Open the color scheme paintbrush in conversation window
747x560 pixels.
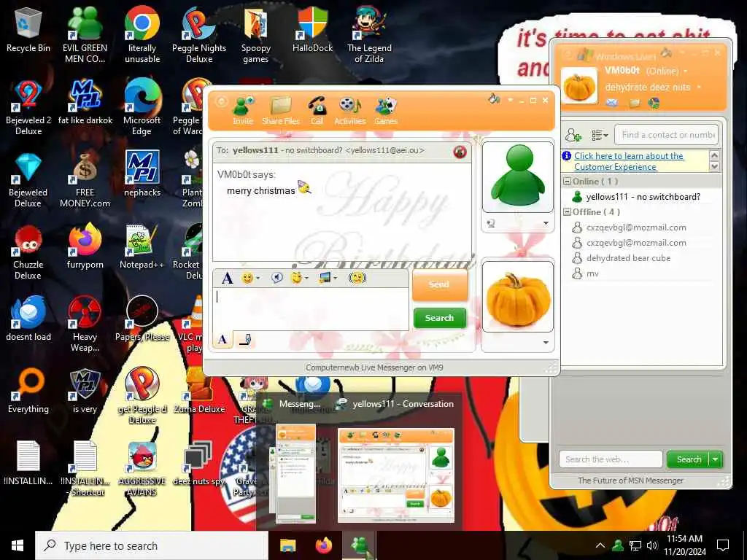tap(494, 99)
